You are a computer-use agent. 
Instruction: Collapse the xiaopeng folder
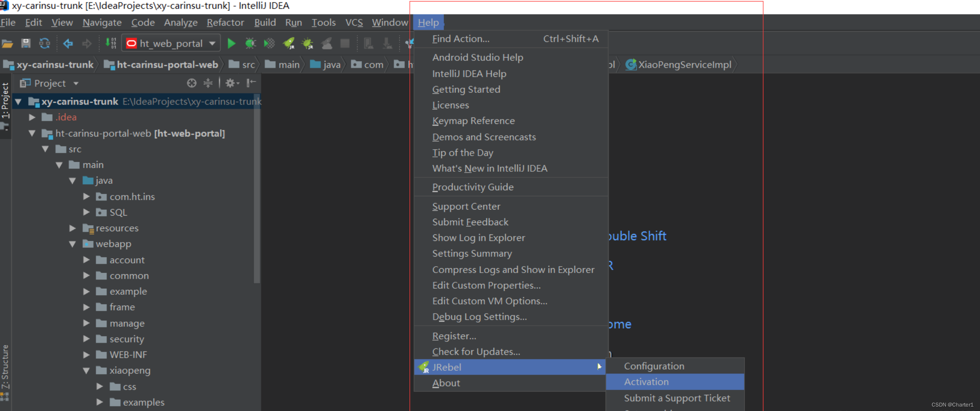click(x=86, y=370)
